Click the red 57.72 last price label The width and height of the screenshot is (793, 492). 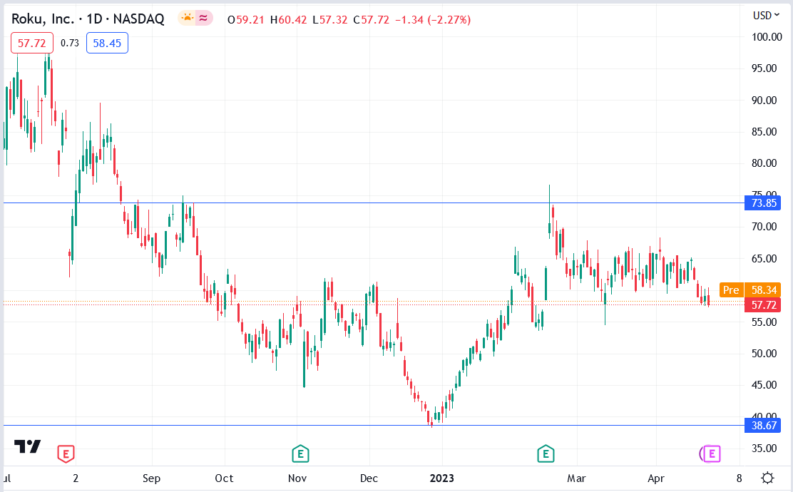(x=763, y=305)
